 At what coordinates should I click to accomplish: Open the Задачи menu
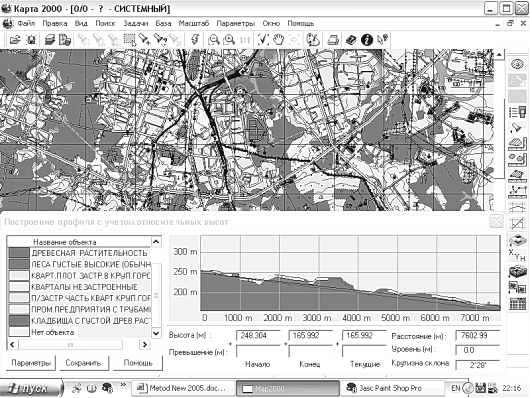click(136, 23)
